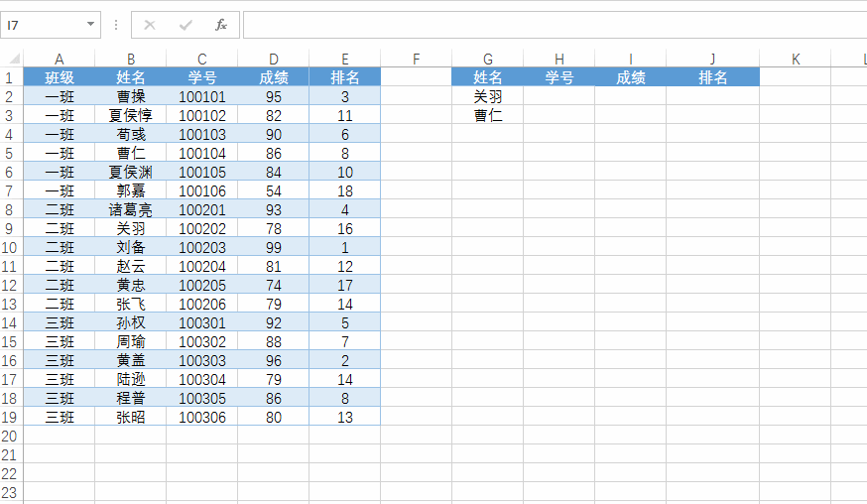Click student ID cell 100106
Screen dimensions: 867x504
[201, 190]
